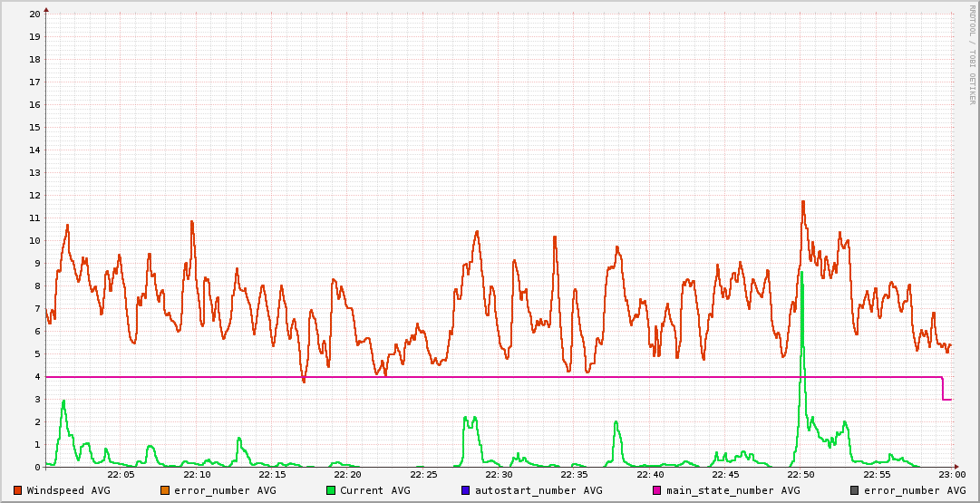The width and height of the screenshot is (980, 503).
Task: Click the 22:50 time axis label
Action: pyautogui.click(x=800, y=474)
